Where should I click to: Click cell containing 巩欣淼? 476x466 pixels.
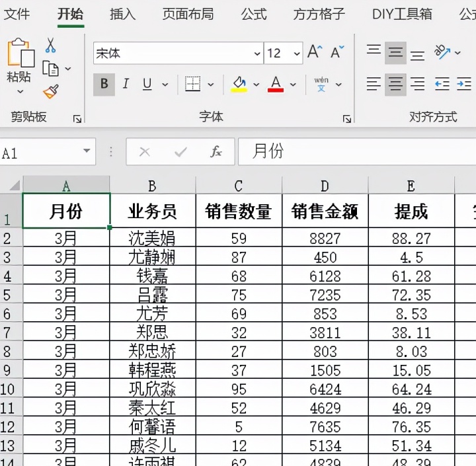pos(153,388)
